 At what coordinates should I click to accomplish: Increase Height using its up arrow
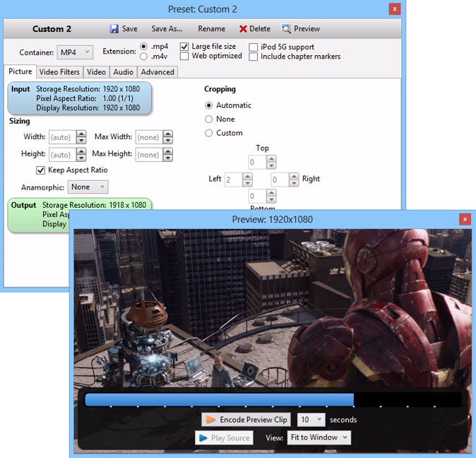click(x=81, y=151)
